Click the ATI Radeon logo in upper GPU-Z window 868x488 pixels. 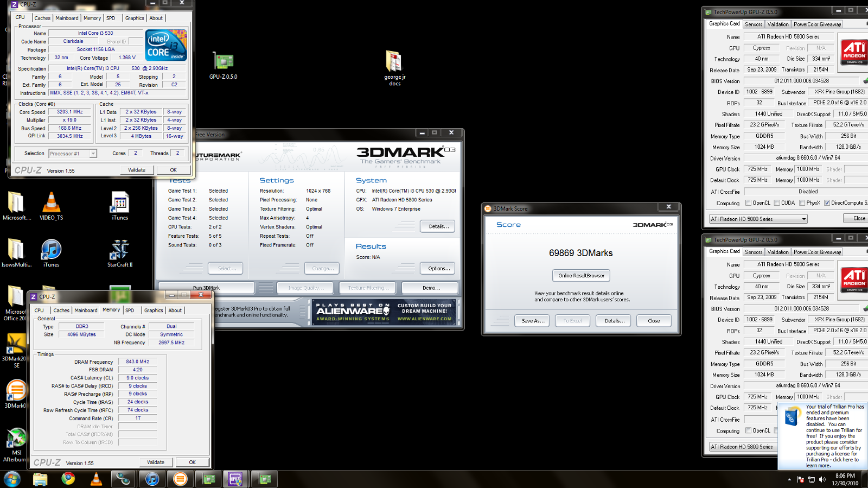coord(854,52)
